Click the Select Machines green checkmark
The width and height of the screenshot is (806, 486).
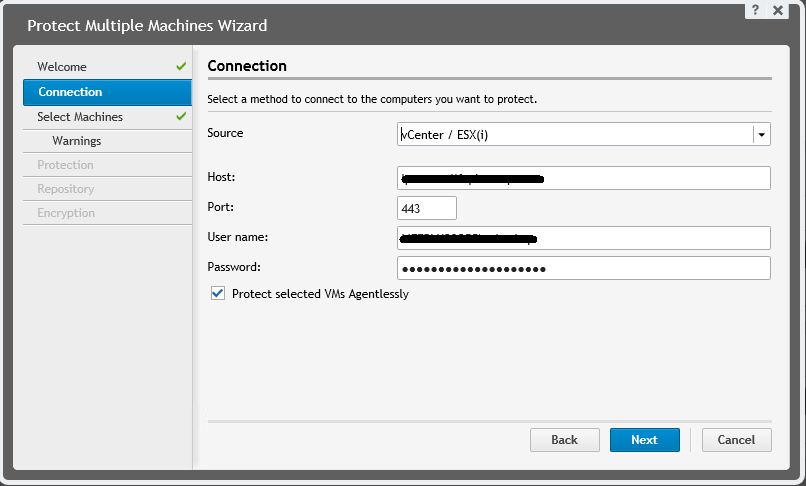[181, 117]
